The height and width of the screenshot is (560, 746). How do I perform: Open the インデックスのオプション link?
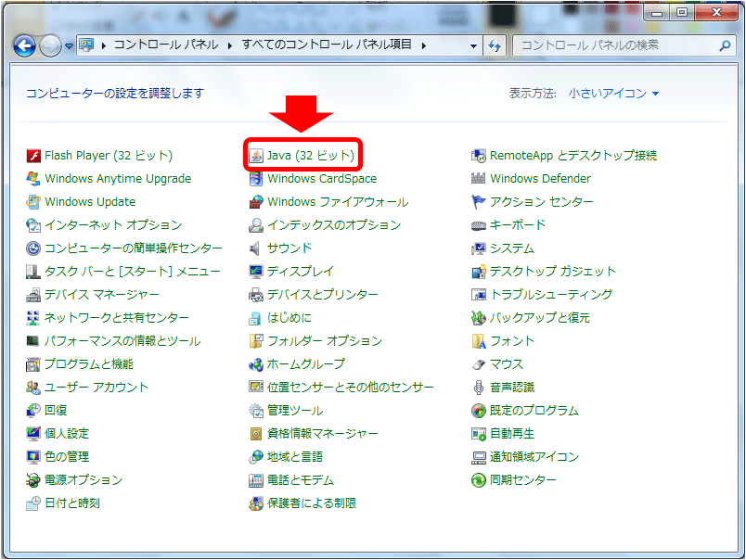(334, 225)
